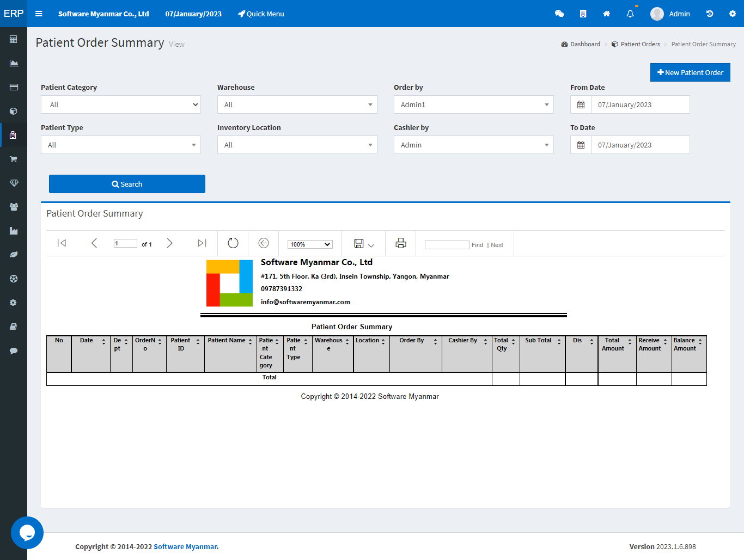744x560 pixels.
Task: Go to Patient Orders breadcrumb
Action: tap(636, 44)
